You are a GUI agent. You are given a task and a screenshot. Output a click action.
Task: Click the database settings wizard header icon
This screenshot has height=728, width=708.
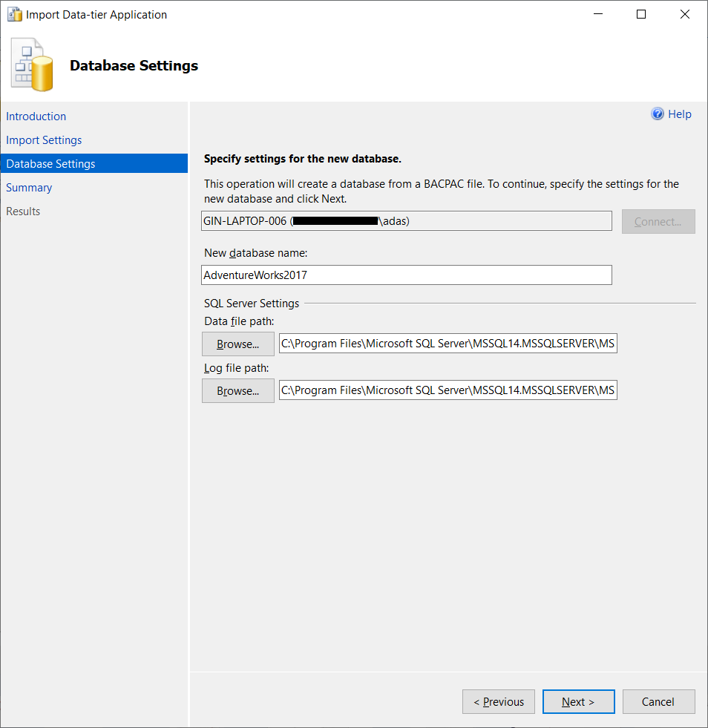[x=31, y=65]
